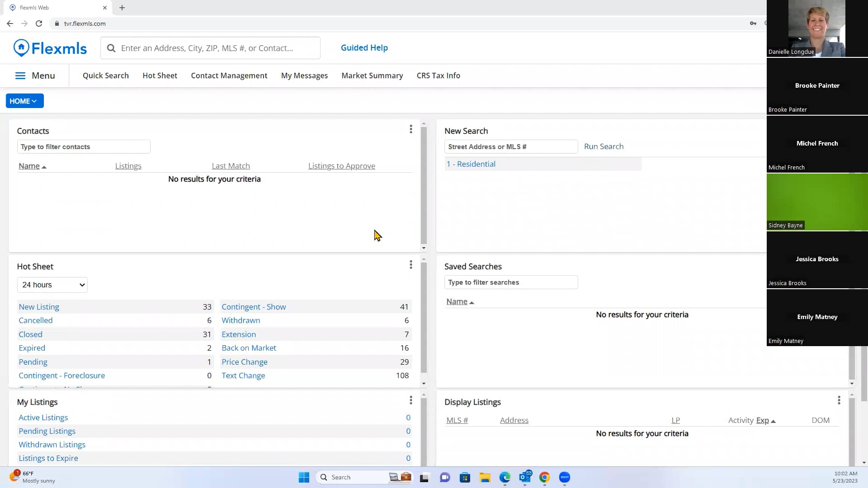Open the 24 hours time range dropdown
Image resolution: width=868 pixels, height=488 pixels.
52,285
